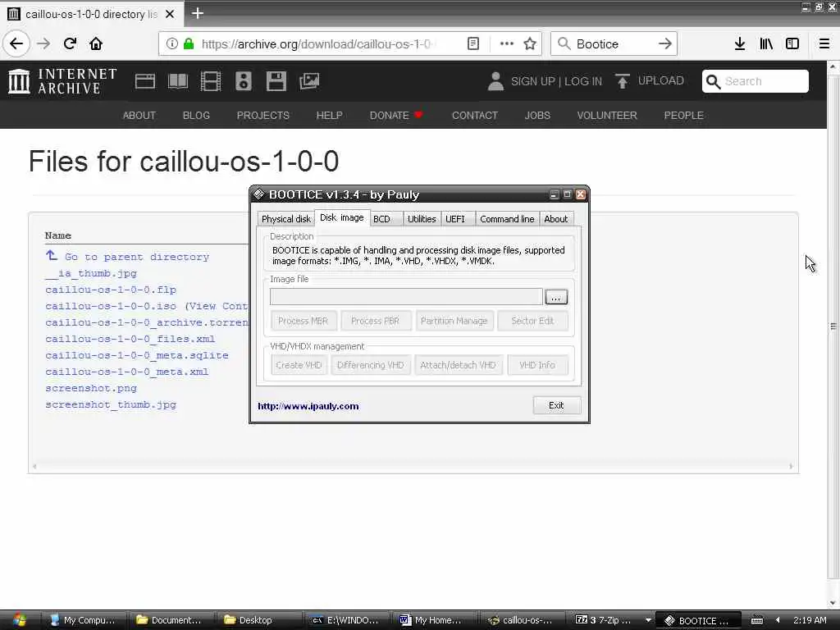
Task: Open a new browser tab with plus icon
Action: pyautogui.click(x=197, y=13)
